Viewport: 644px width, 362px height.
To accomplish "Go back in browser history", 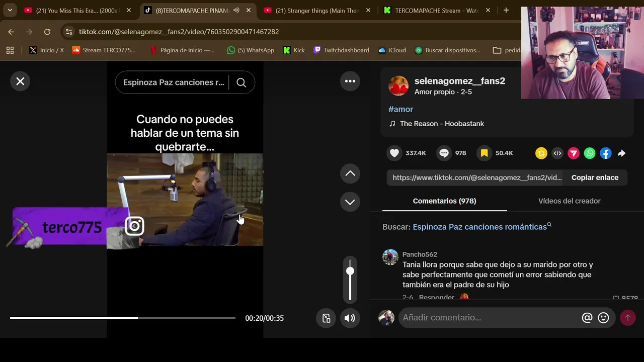I will pyautogui.click(x=11, y=32).
